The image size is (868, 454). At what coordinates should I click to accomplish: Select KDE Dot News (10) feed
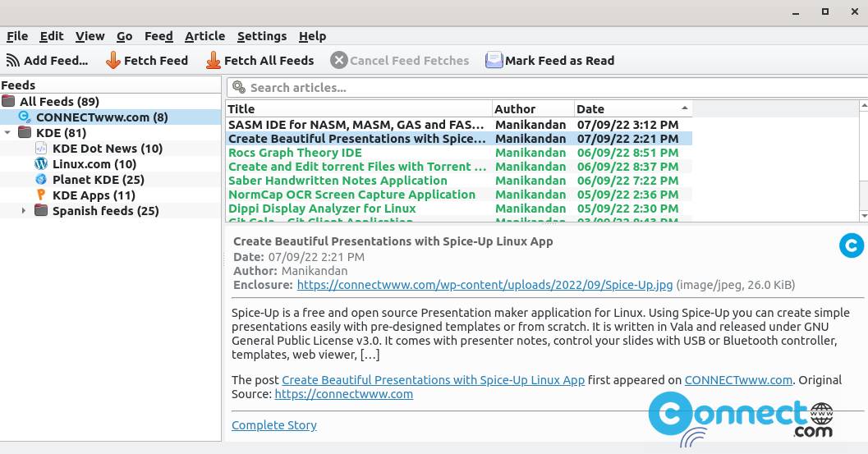(108, 149)
